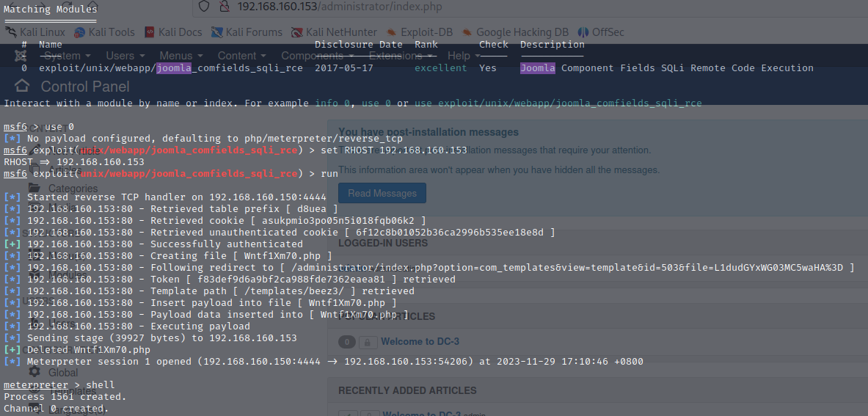Viewport: 868px width, 416px height.
Task: Click the Joomla logo icon beside System
Action: click(x=21, y=55)
